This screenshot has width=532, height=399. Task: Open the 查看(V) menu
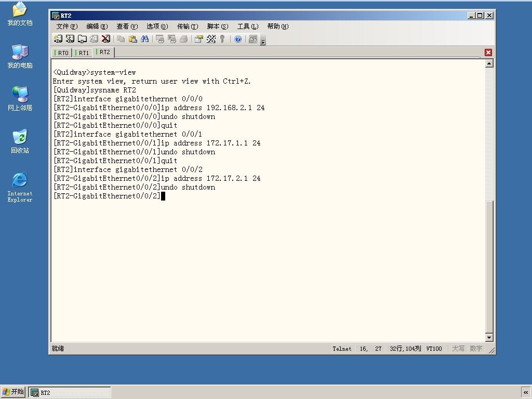point(127,26)
